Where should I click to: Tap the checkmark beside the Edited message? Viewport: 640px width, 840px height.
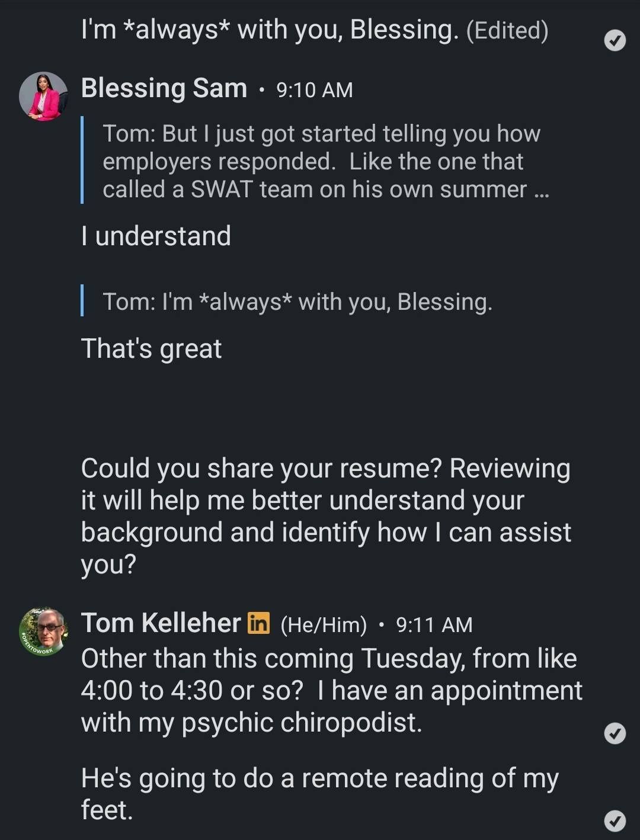tap(615, 40)
